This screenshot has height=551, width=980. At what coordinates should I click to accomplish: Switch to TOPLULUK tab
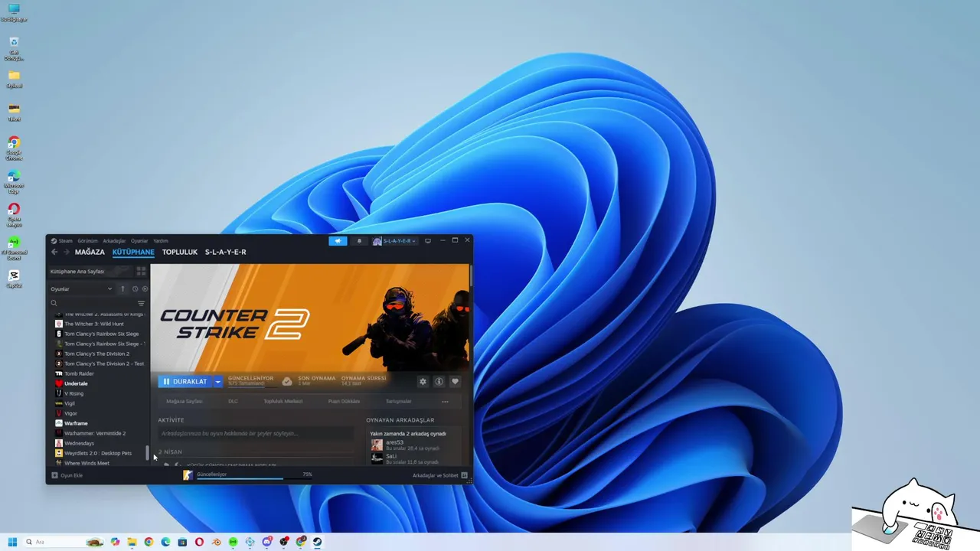180,252
